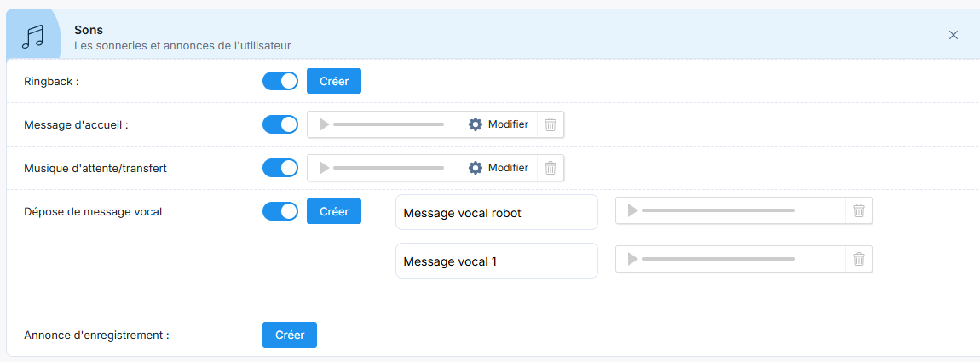
Task: Click the music note Sons icon
Action: tap(33, 37)
